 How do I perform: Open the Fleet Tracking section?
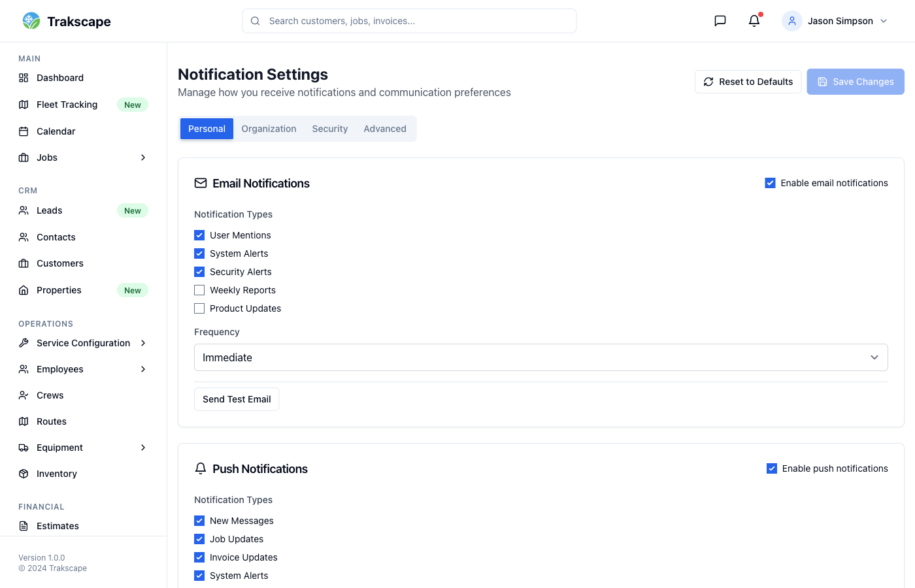(66, 105)
